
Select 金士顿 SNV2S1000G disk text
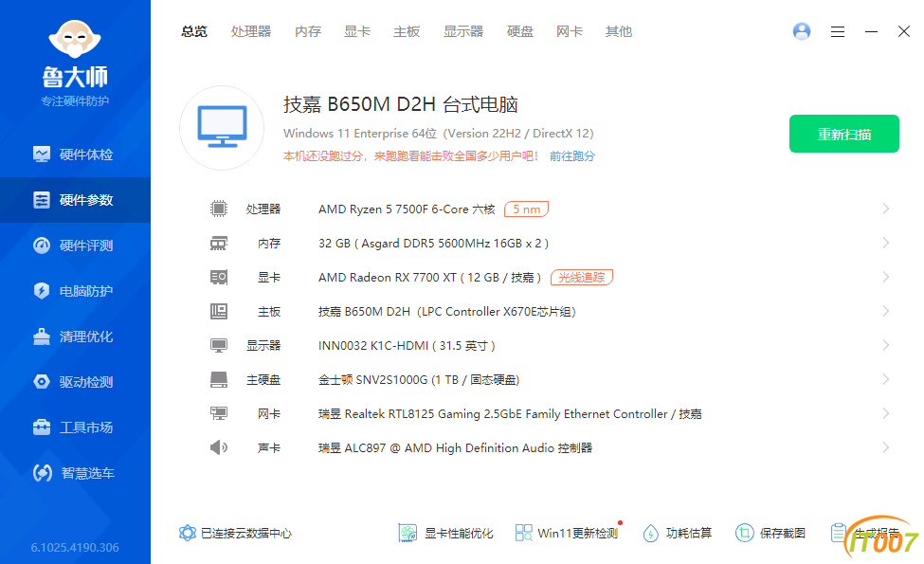418,380
